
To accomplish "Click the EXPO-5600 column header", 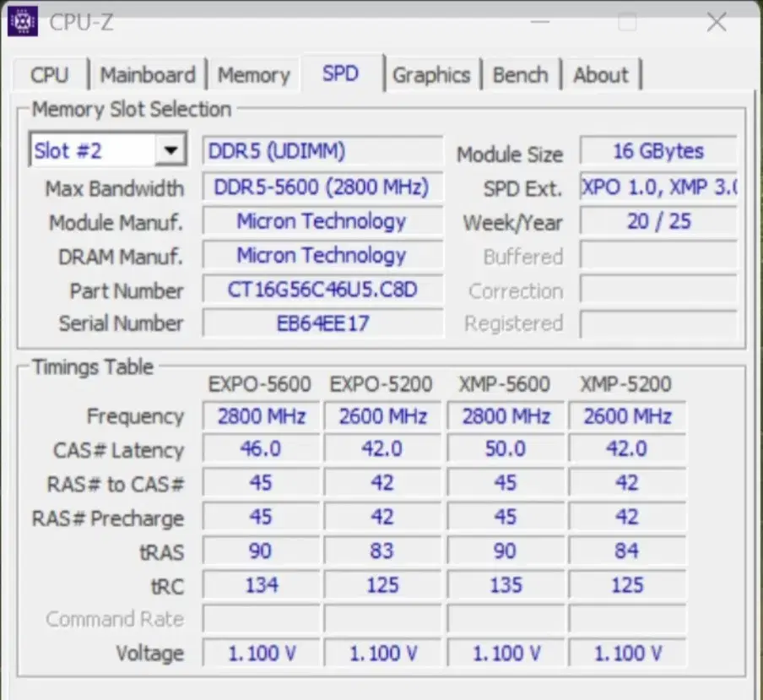I will [259, 384].
